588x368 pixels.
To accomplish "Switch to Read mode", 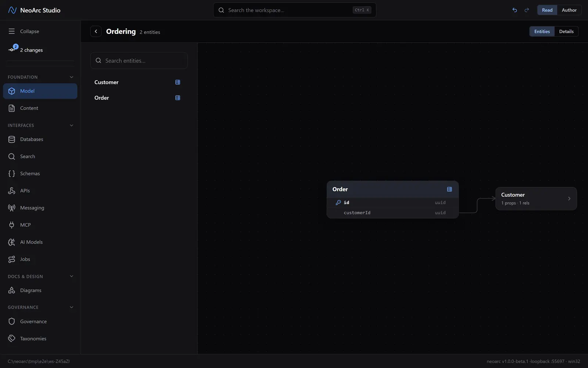I will pos(547,10).
